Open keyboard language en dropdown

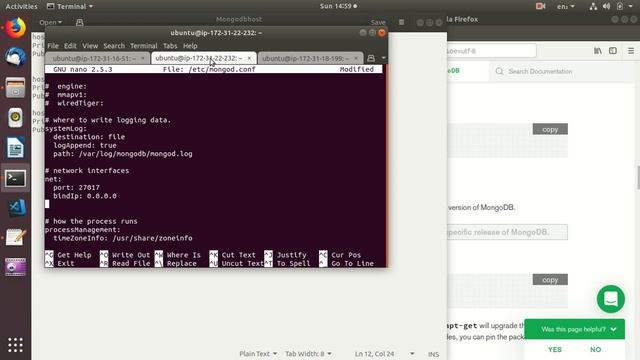(x=565, y=6)
